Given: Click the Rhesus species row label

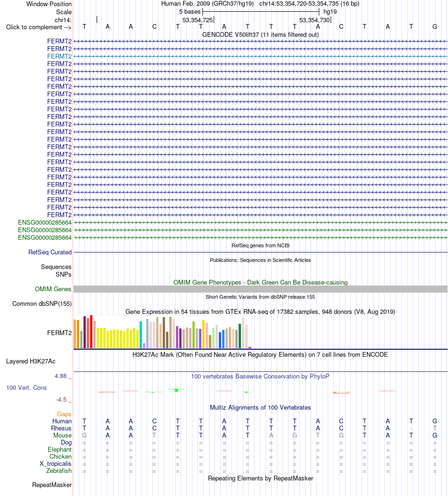Looking at the screenshot, I should 61,428.
